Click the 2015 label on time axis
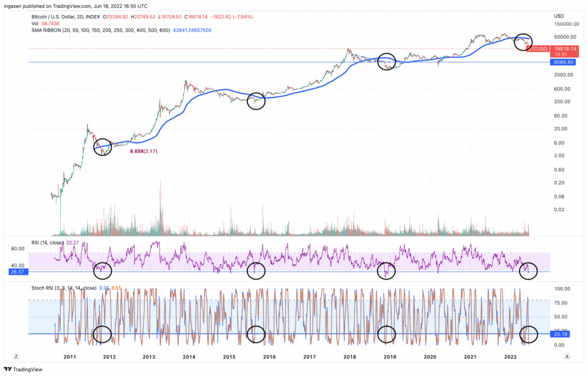This screenshot has height=376, width=588. pos(229,357)
